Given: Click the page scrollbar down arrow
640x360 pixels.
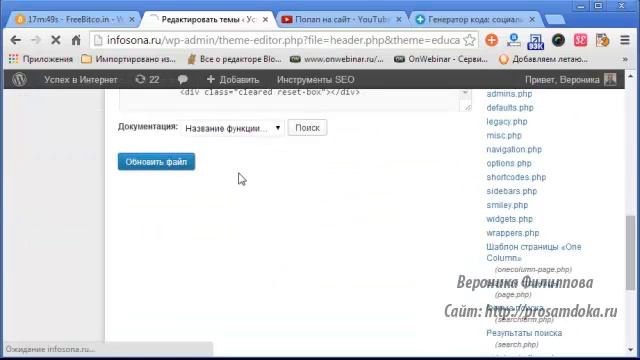Looking at the screenshot, I should (631, 350).
